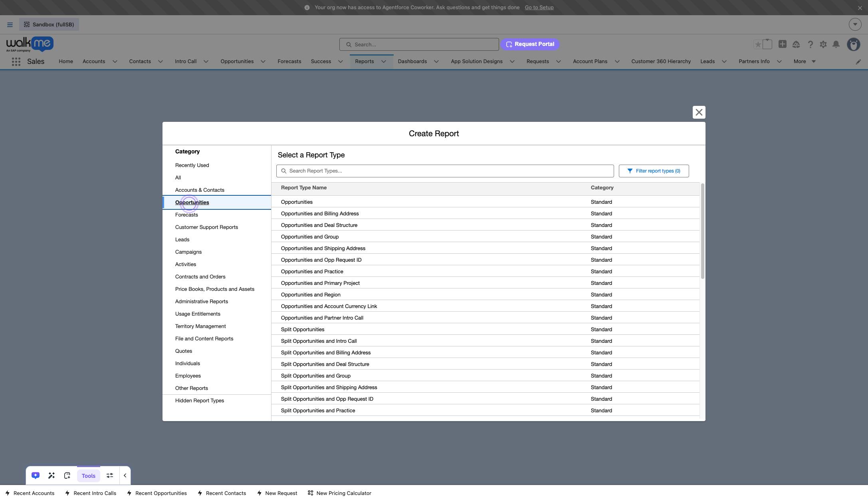Edit navigation bar with pencil icon
Viewport: 868px width, 501px height.
coord(858,62)
